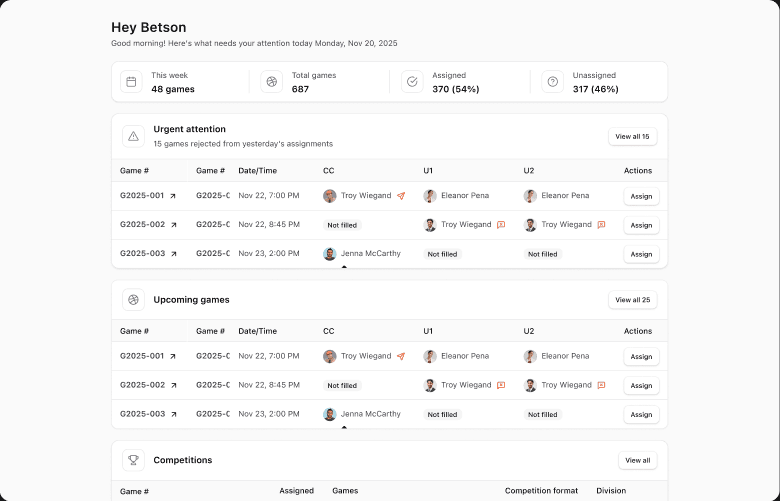780x501 pixels.
Task: Click U2 message icon for G2025-002 in Urgent attention
Action: [601, 225]
